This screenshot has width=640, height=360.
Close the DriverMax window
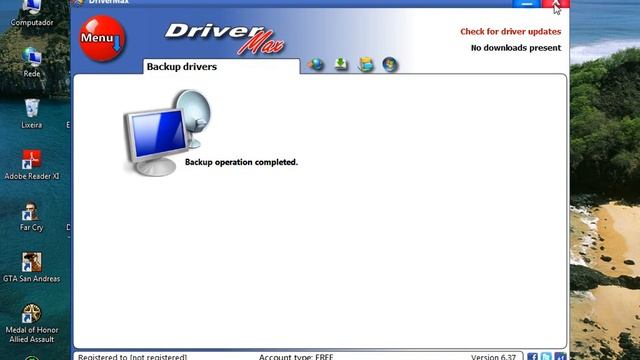[x=556, y=3]
